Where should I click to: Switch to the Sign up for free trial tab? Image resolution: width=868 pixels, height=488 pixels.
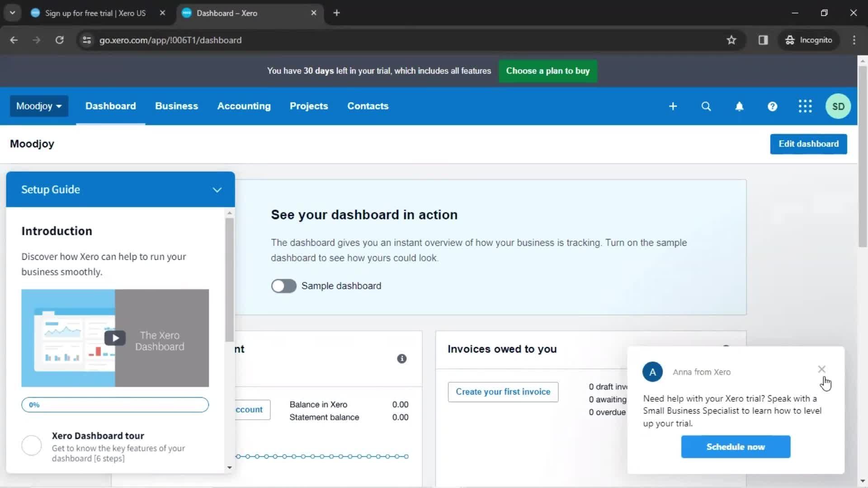(95, 13)
